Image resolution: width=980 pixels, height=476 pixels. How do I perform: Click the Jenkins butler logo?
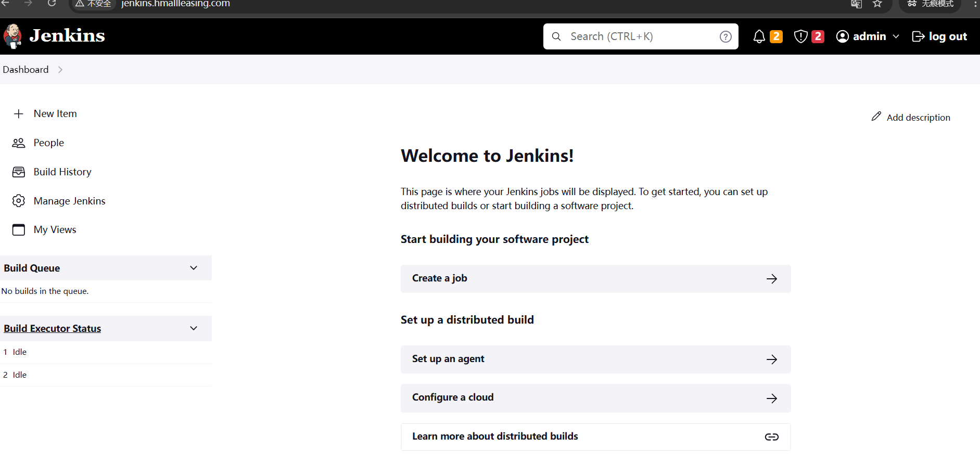[12, 36]
